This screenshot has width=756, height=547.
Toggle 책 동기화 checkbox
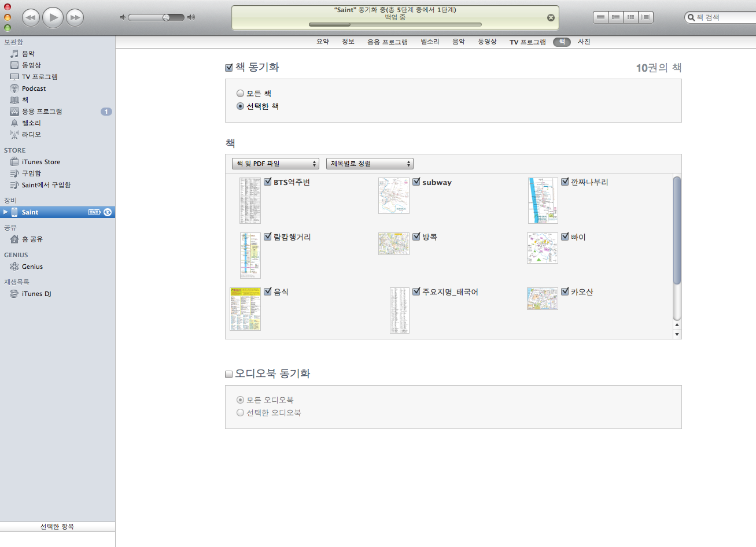click(229, 68)
